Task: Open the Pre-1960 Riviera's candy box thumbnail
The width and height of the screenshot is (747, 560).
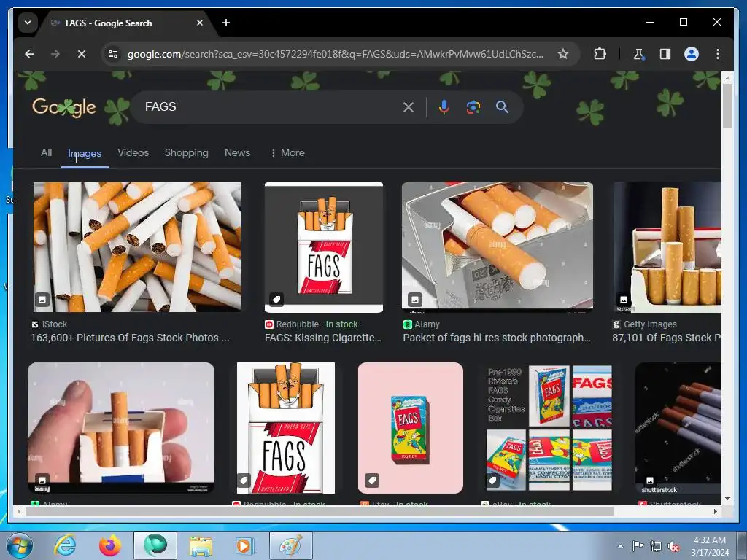Action: (x=548, y=428)
